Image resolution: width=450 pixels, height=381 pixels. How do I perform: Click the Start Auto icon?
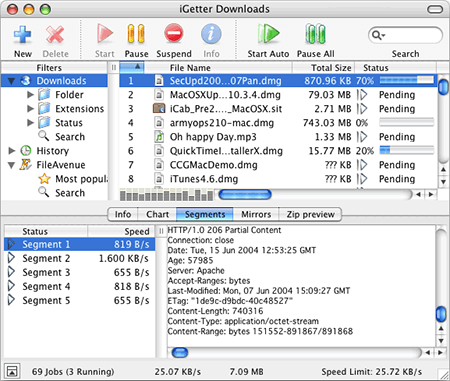(268, 33)
